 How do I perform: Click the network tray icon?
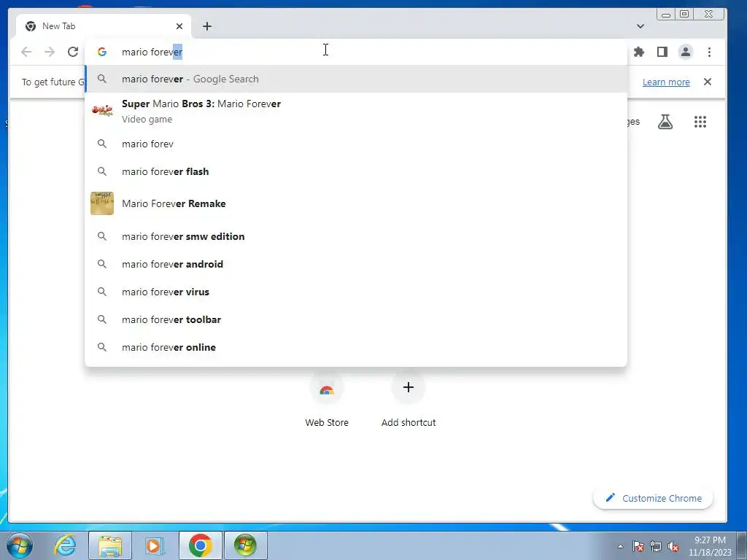coord(656,546)
